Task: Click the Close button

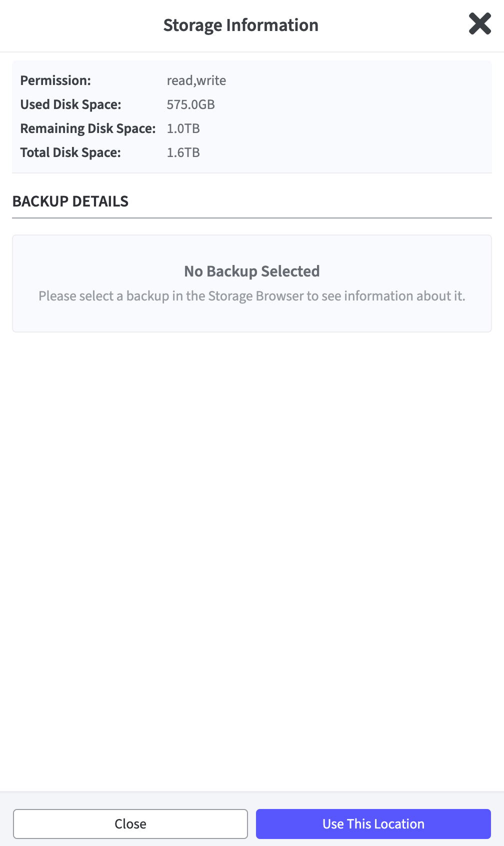Action: [x=131, y=823]
